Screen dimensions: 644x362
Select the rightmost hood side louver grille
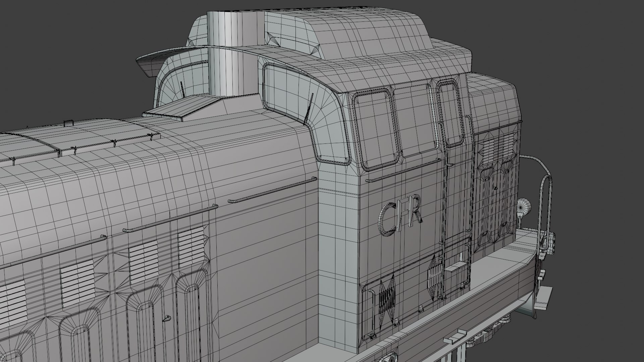[191, 247]
